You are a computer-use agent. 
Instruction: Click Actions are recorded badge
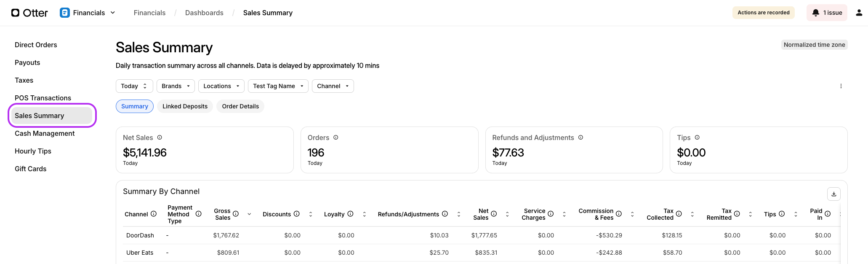click(x=764, y=13)
